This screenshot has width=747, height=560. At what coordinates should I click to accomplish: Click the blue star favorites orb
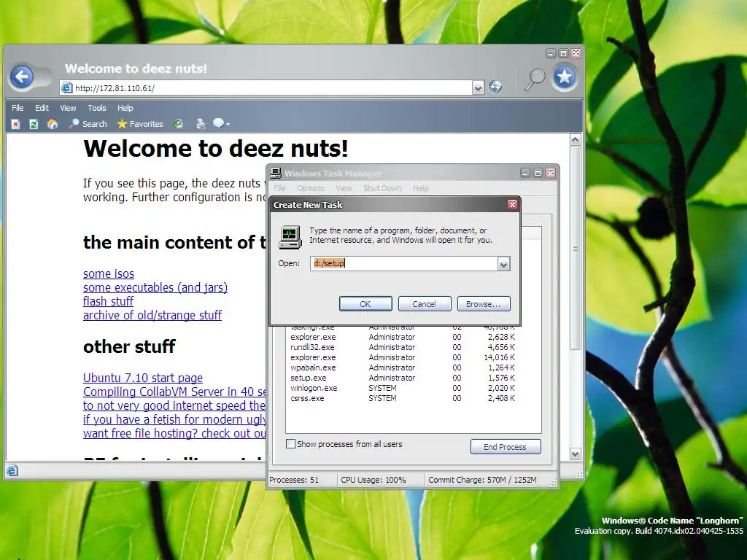coord(565,77)
